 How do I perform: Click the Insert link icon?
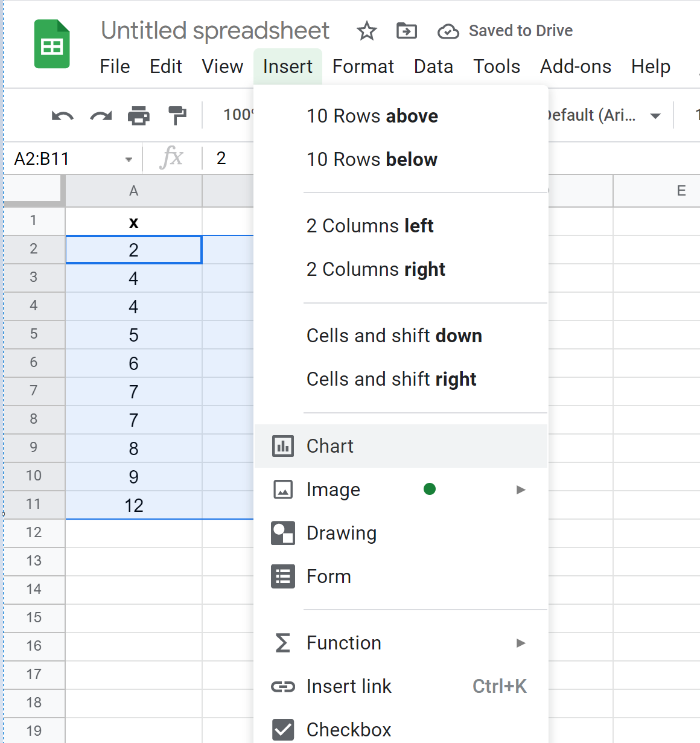pos(282,686)
